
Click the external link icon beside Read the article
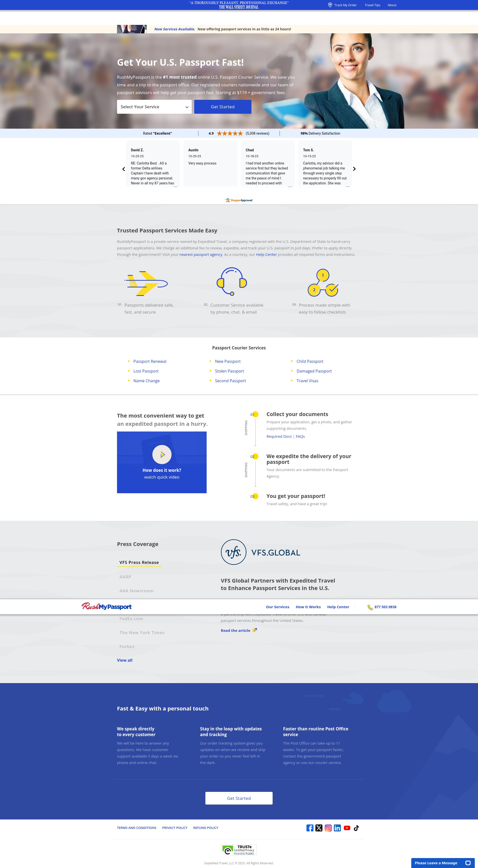click(x=255, y=630)
